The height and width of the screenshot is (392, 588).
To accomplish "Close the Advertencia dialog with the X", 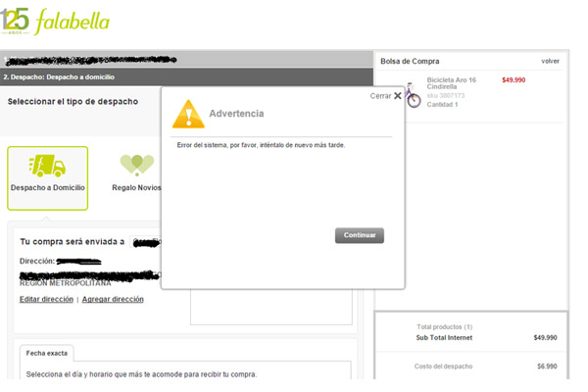I will tap(398, 96).
